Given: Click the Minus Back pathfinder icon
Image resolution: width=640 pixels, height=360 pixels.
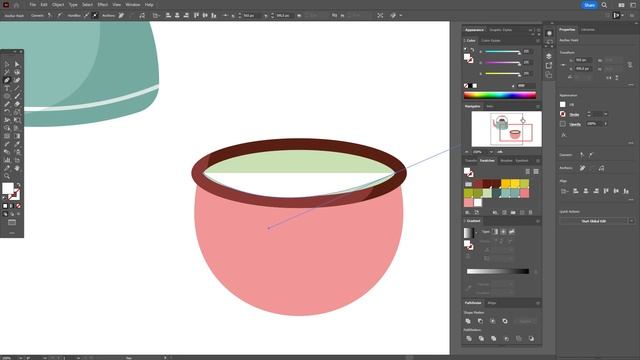Looking at the screenshot, I should tap(531, 338).
